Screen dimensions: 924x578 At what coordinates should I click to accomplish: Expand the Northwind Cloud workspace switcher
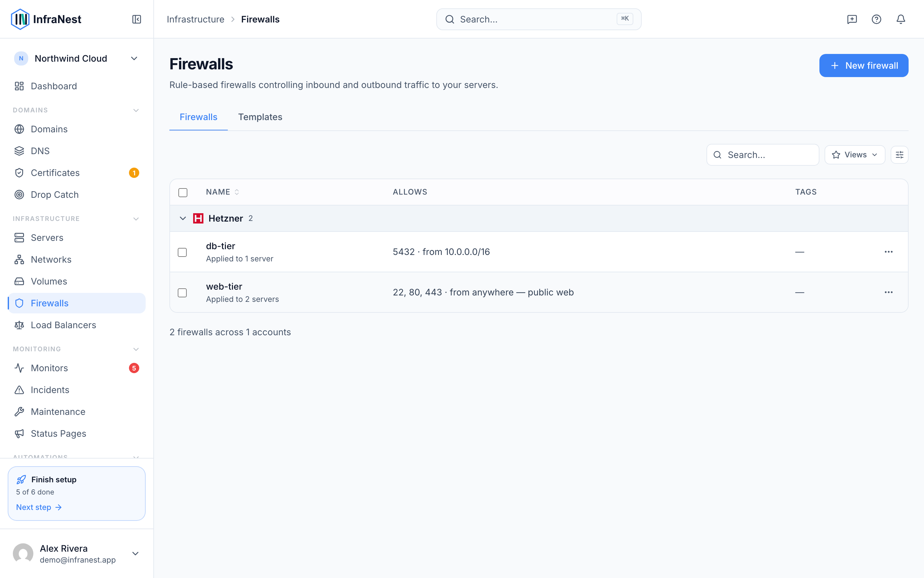pos(76,58)
